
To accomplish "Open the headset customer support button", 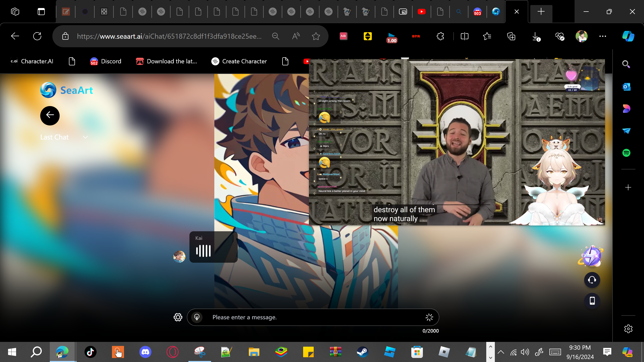I will 592,280.
